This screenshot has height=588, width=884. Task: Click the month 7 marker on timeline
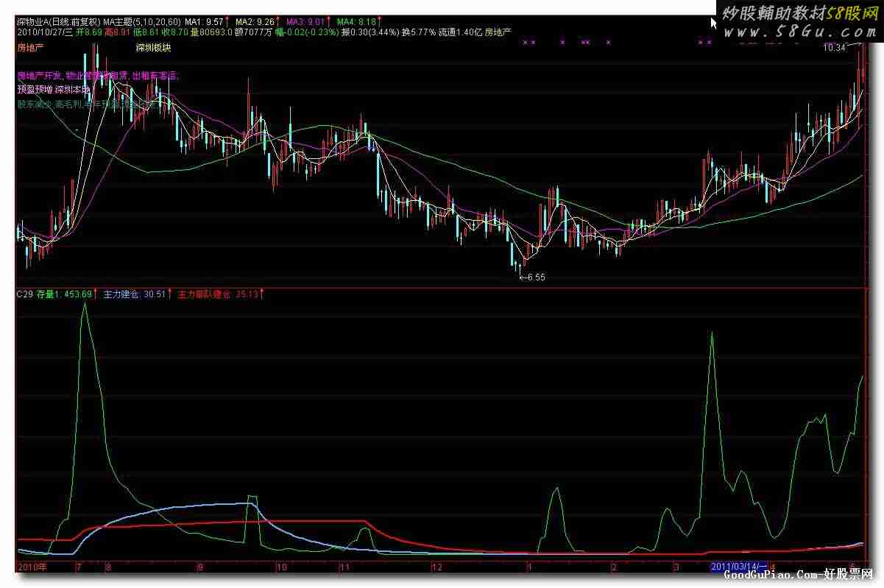pos(79,567)
